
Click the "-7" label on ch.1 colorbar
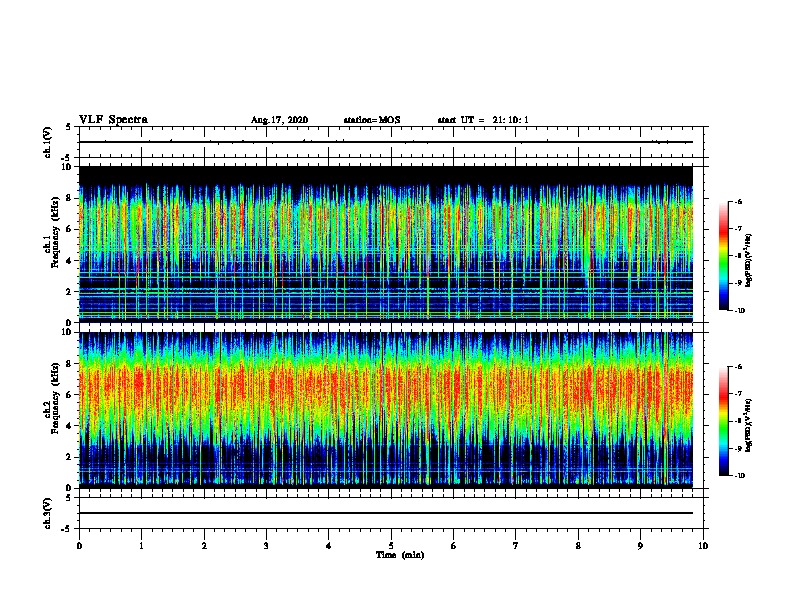[738, 229]
